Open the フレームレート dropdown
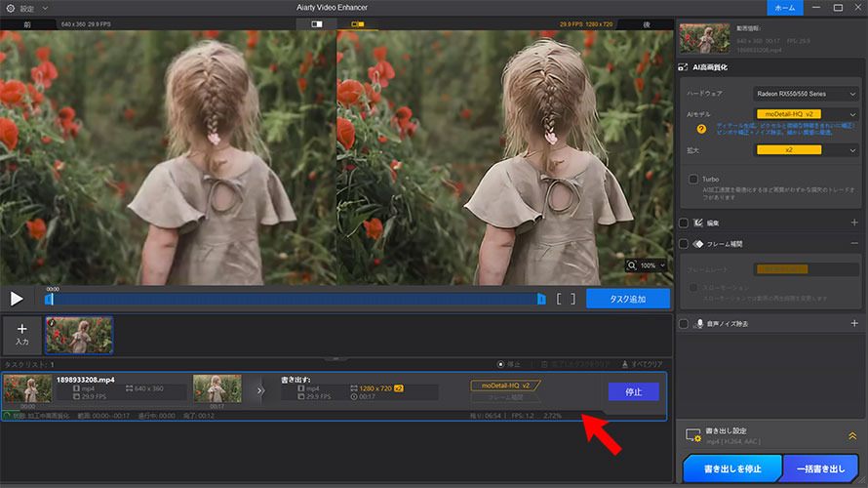Image resolution: width=868 pixels, height=488 pixels. click(x=806, y=269)
